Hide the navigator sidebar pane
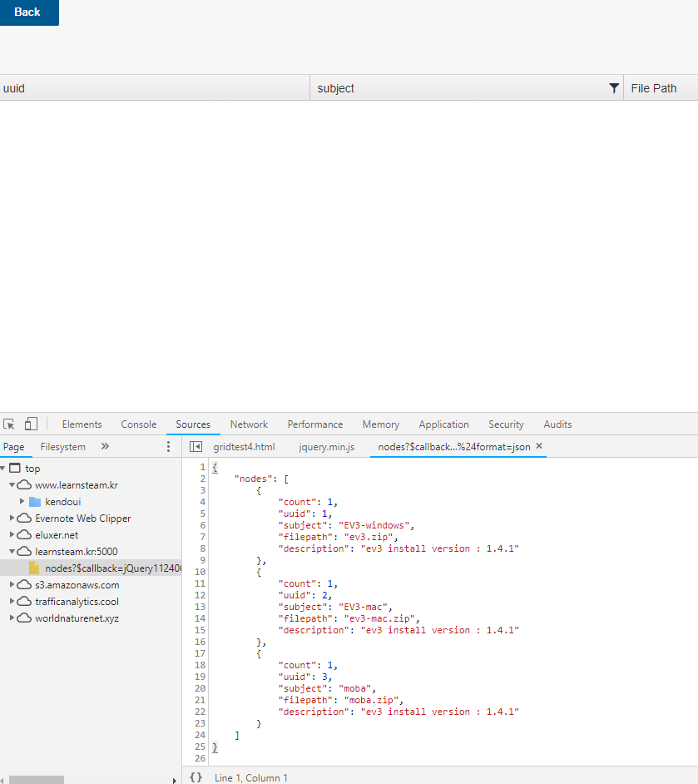The image size is (698, 784). point(196,447)
